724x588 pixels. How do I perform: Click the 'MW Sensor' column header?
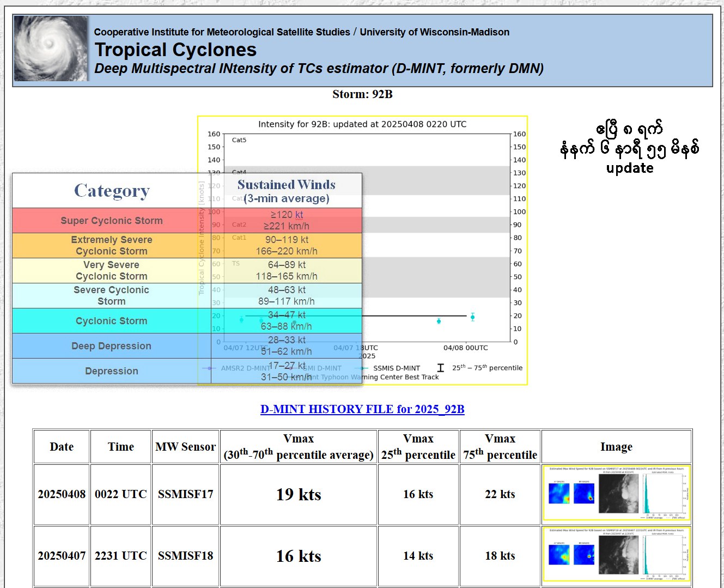tap(186, 447)
